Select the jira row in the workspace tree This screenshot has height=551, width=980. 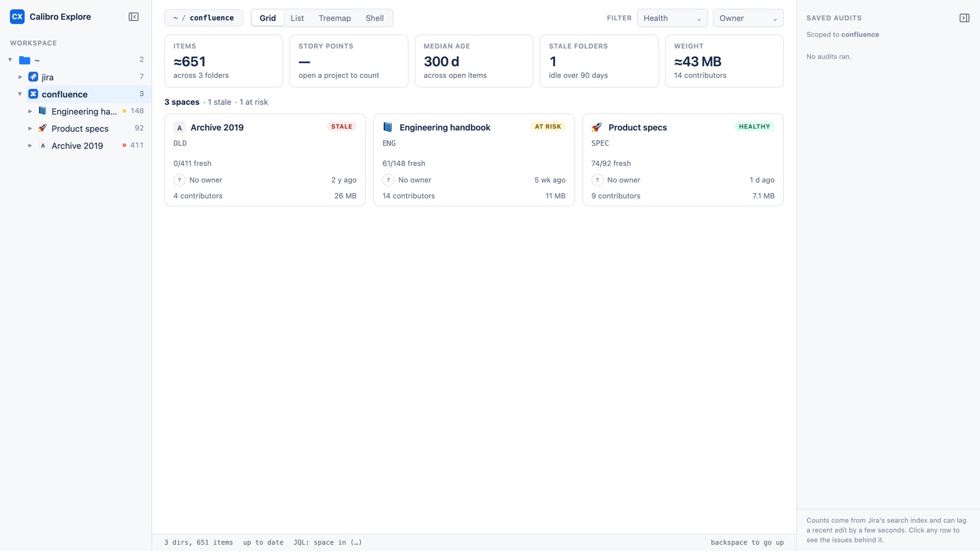pos(76,77)
